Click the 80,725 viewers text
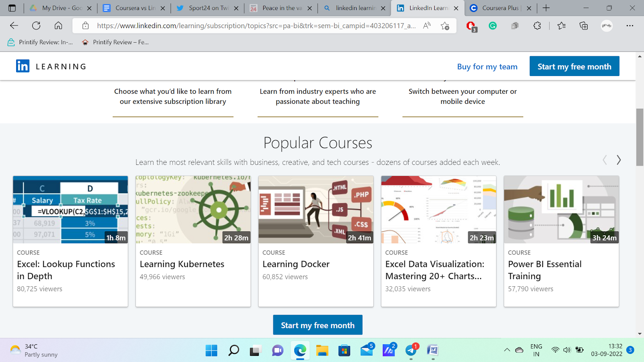644x362 pixels. point(39,289)
